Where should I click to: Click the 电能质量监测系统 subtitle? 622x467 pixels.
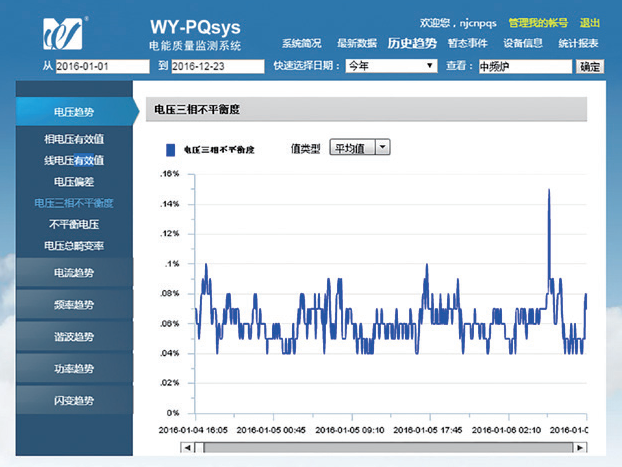(x=195, y=46)
